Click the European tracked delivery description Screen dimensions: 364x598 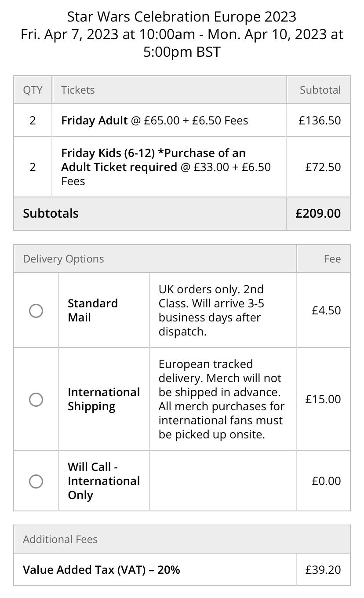pyautogui.click(x=222, y=399)
